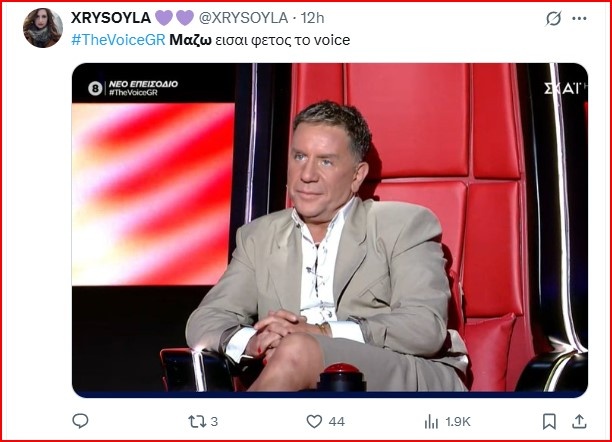Click the number 8 episode badge in the image
612x442 pixels.
coord(96,88)
